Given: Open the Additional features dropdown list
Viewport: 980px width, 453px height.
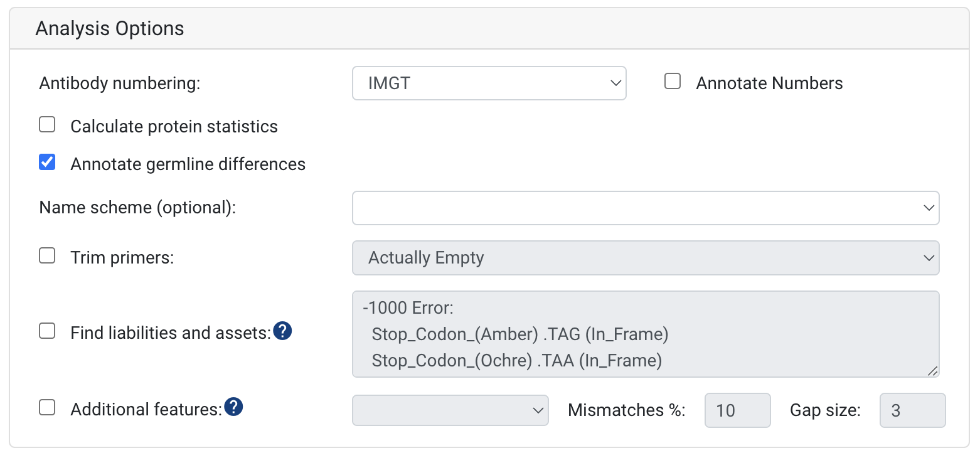Looking at the screenshot, I should pyautogui.click(x=450, y=410).
